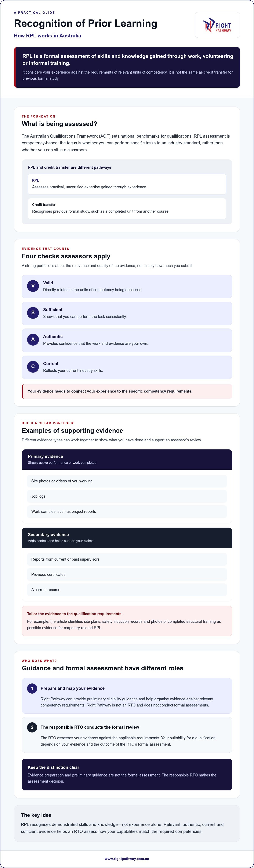Select the Secondary evidence header
The height and width of the screenshot is (868, 254).
point(127,537)
